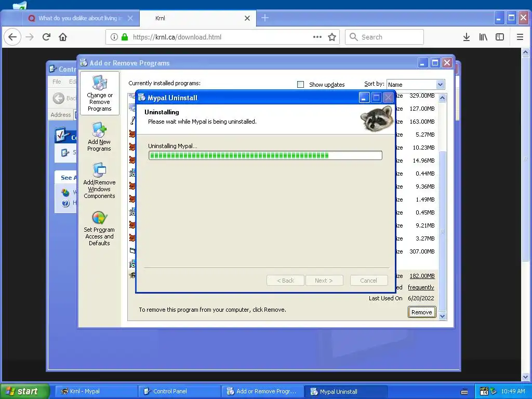The image size is (532, 399).
Task: Open a new browser tab
Action: (265, 18)
